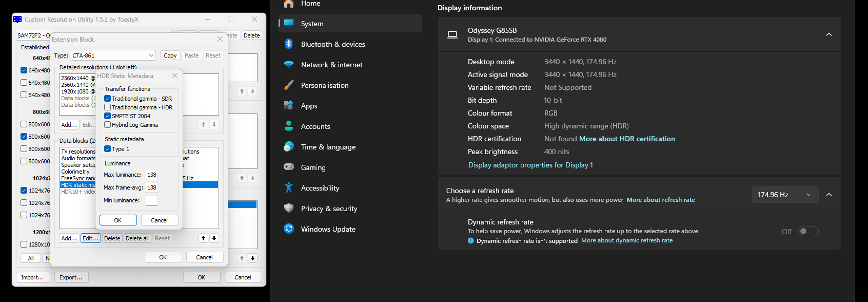Viewport: 868px width, 302px height.
Task: Uncheck SMPTE ST 2084 transfer function
Action: point(108,116)
